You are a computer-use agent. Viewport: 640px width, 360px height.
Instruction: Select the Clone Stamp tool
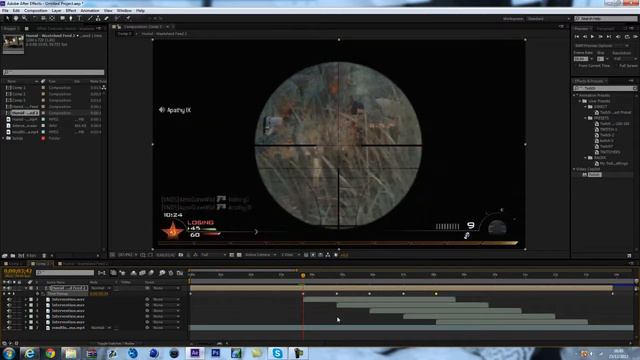98,18
